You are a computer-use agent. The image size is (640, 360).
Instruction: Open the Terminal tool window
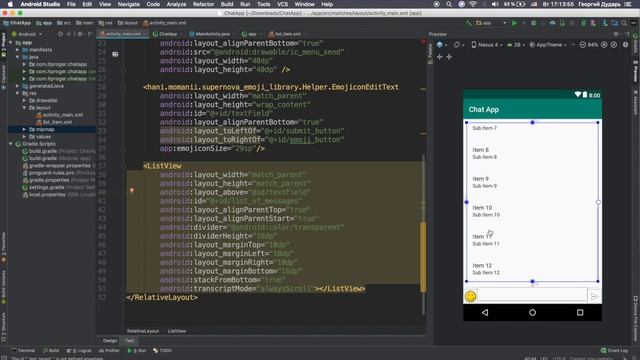23,351
